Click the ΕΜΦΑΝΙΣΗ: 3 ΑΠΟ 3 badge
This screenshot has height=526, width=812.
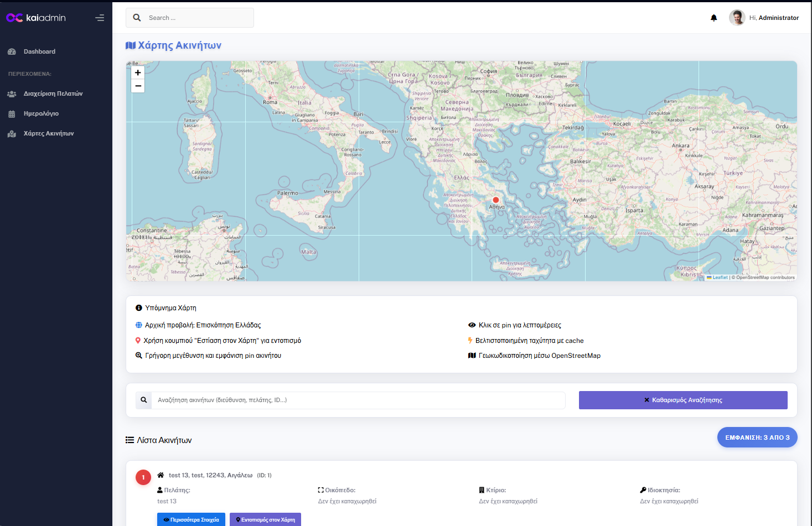(x=757, y=438)
